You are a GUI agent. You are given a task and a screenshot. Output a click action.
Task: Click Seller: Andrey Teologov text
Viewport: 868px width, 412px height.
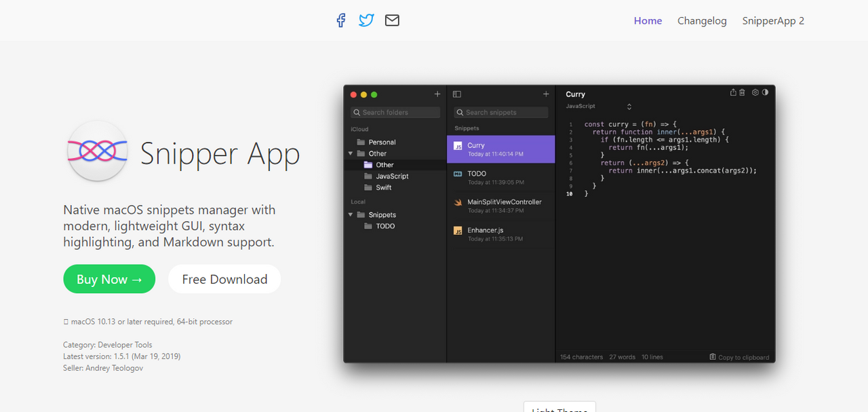[103, 367]
